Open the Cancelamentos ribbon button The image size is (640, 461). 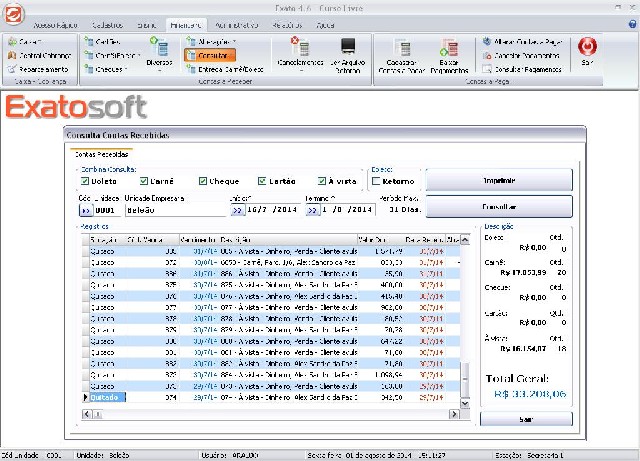point(300,54)
